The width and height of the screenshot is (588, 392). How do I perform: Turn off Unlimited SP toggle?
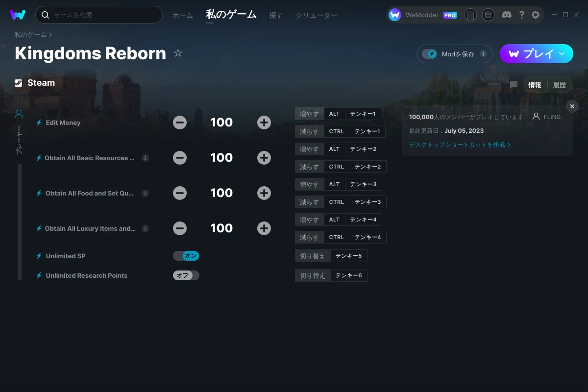186,256
